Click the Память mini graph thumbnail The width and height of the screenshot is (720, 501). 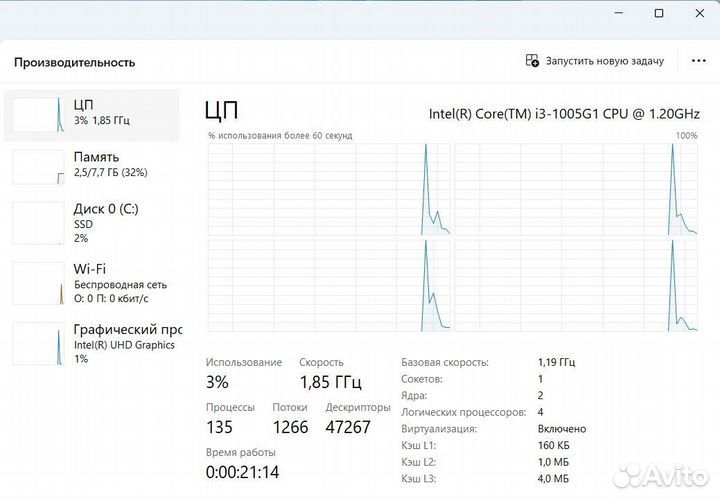(x=38, y=167)
